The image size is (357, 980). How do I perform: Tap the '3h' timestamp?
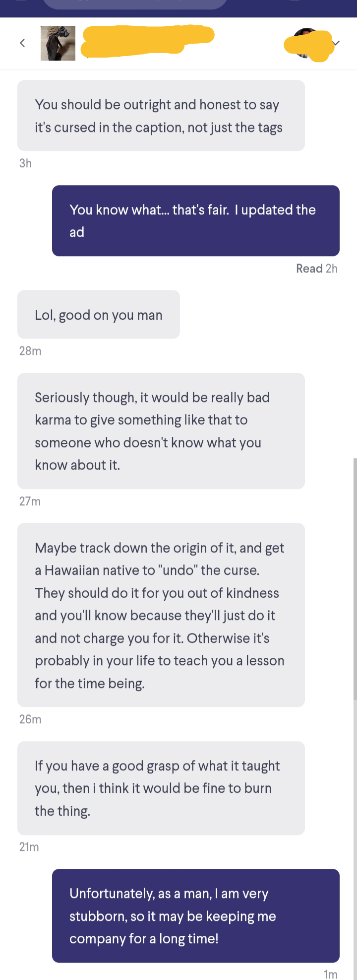point(25,163)
